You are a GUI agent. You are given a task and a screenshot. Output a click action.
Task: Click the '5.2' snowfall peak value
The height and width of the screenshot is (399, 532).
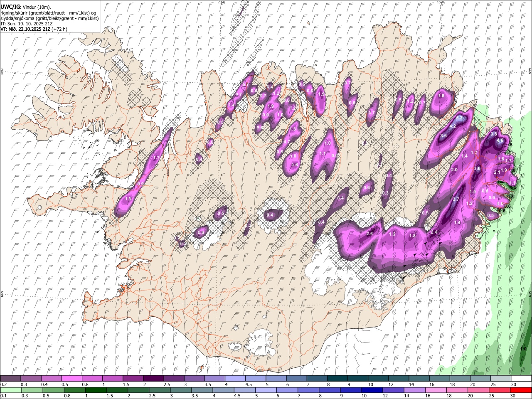[459, 118]
